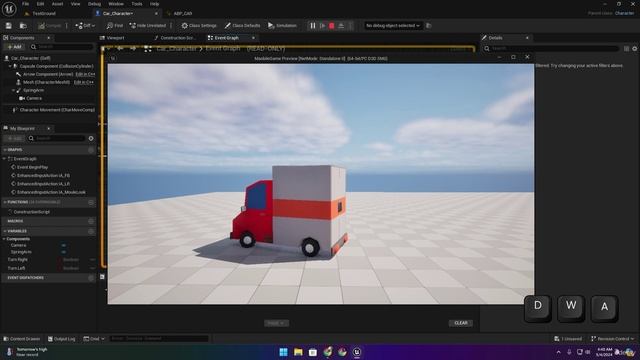
Task: Add a new component with Add button
Action: [x=15, y=47]
